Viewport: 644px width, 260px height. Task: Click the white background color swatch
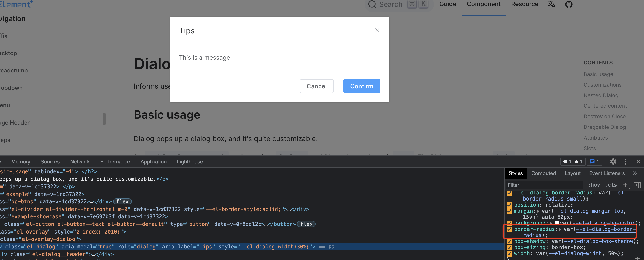click(x=557, y=223)
